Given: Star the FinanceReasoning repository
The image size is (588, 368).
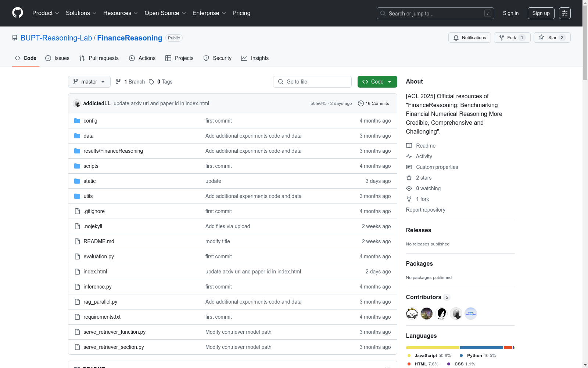Looking at the screenshot, I should pyautogui.click(x=552, y=38).
